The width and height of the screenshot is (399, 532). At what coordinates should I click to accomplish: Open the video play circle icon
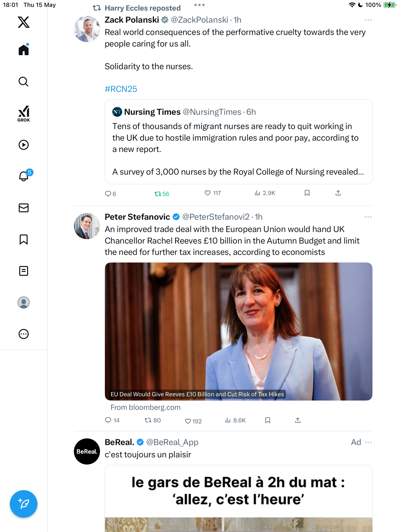(x=24, y=145)
